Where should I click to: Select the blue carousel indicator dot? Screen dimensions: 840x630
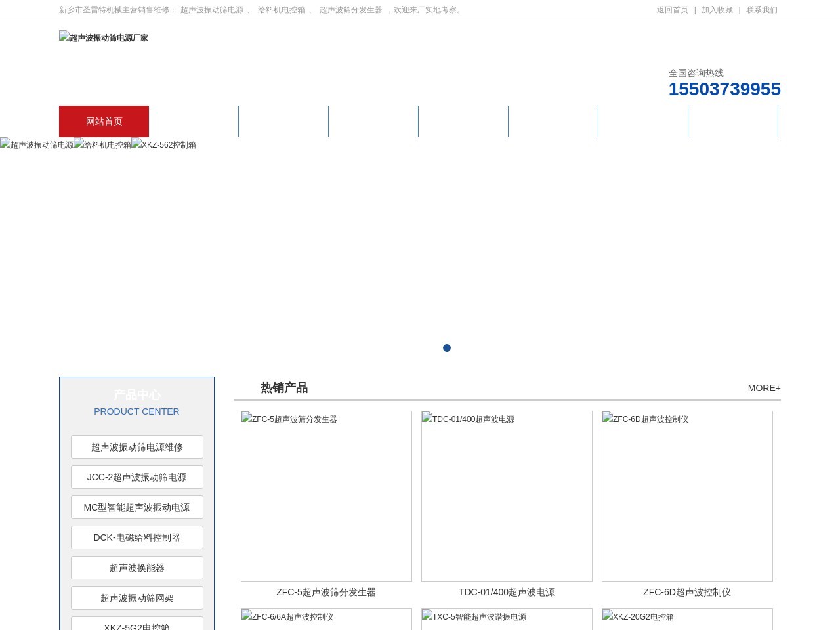[x=447, y=348]
